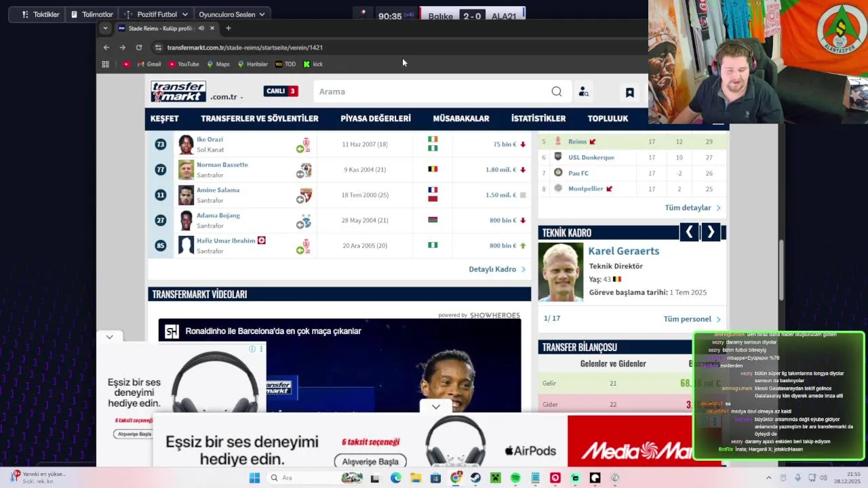This screenshot has width=868, height=488.
Task: Open the apps grid in bookmarks bar
Action: (x=105, y=64)
